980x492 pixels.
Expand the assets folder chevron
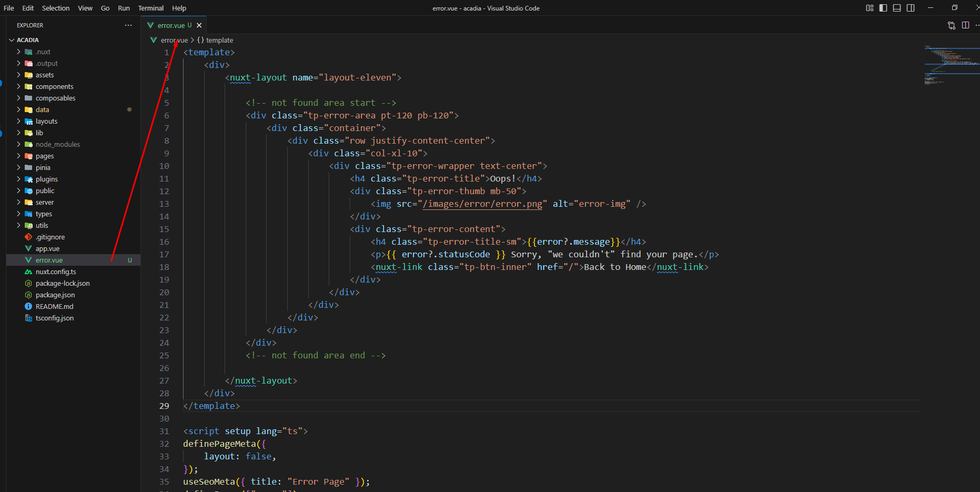(x=19, y=75)
